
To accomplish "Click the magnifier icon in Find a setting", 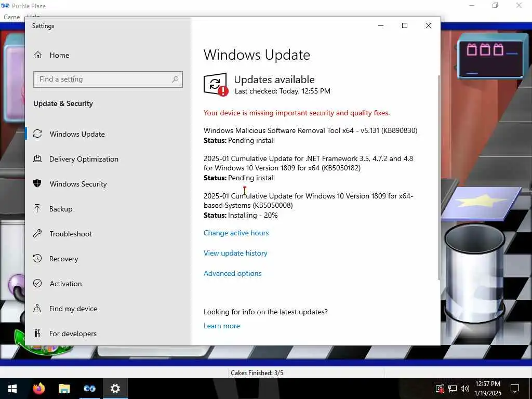I will [175, 79].
